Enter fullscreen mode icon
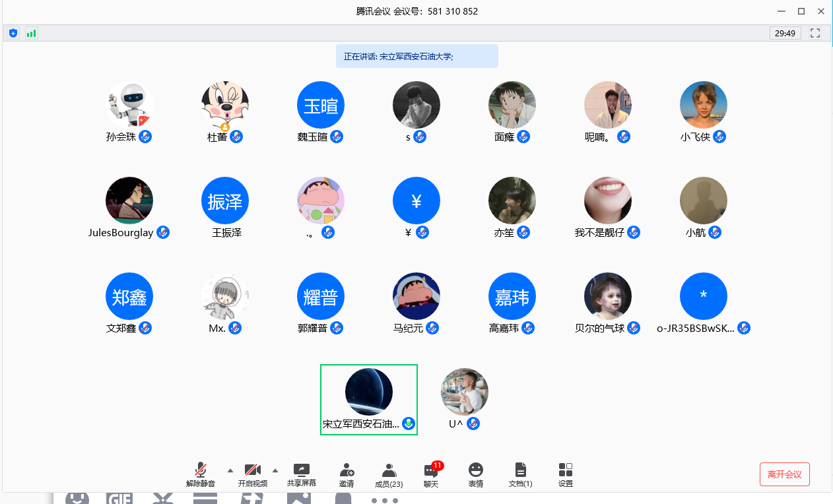833x504 pixels. (x=815, y=33)
